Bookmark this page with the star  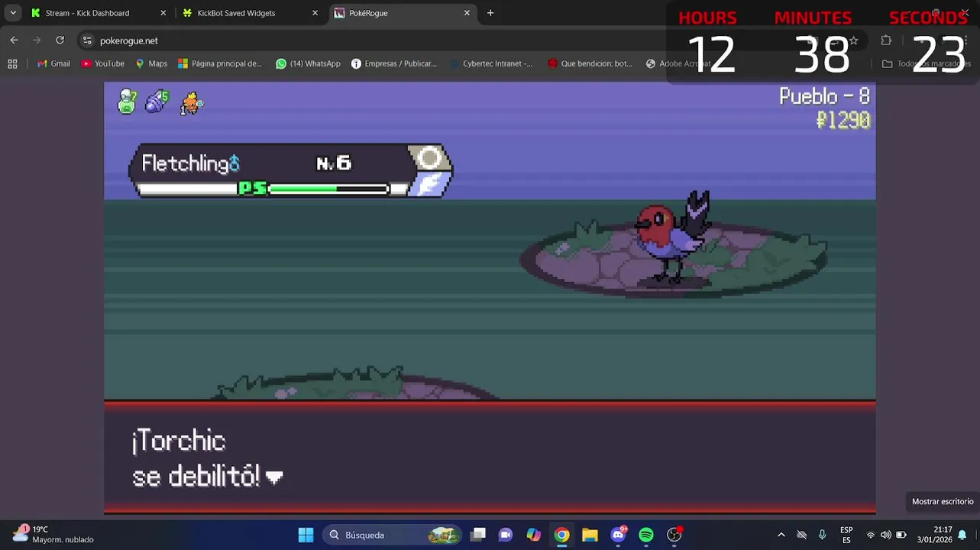pyautogui.click(x=854, y=40)
